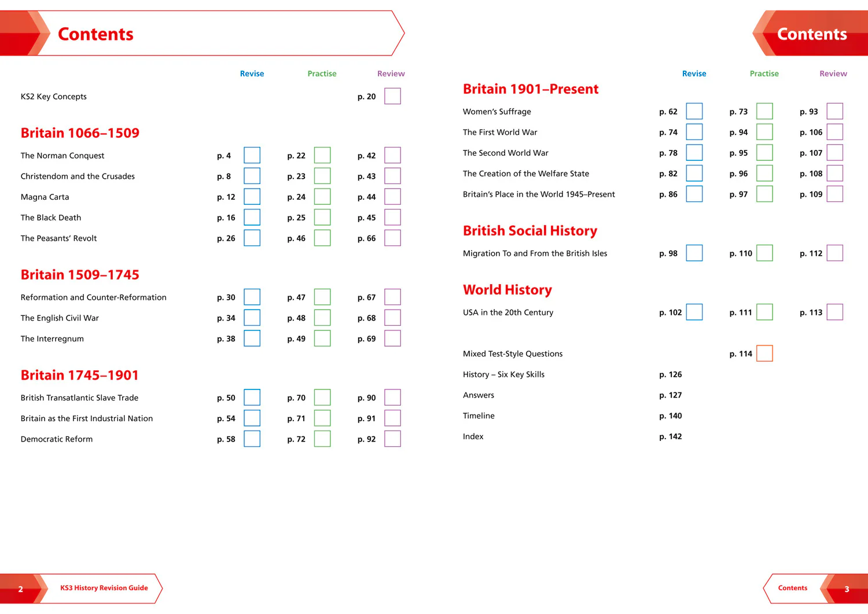Check Review box for Britain's Place in the World
Image resolution: width=868 pixels, height=614 pixels.
[x=834, y=194]
